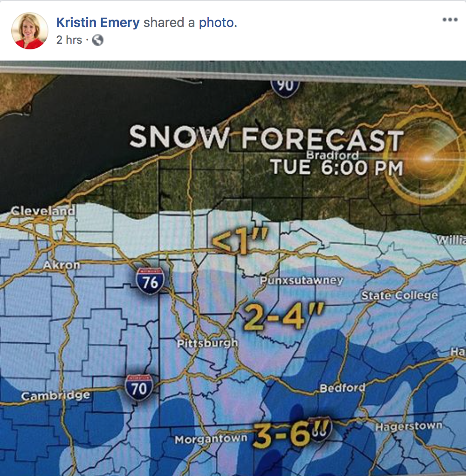Click the <1" snowfall label
This screenshot has height=476, width=466.
(x=240, y=241)
